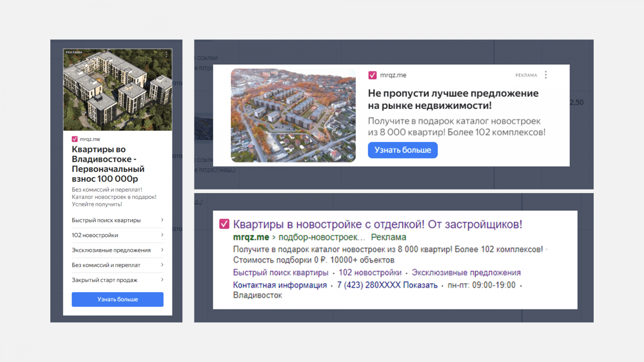Click the mrqz.me logo icon in the mobile ad
This screenshot has height=362, width=644.
tap(74, 139)
